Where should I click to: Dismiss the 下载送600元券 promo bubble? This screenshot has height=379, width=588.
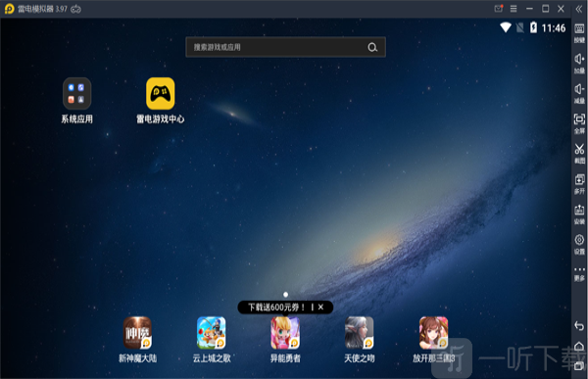pos(321,308)
